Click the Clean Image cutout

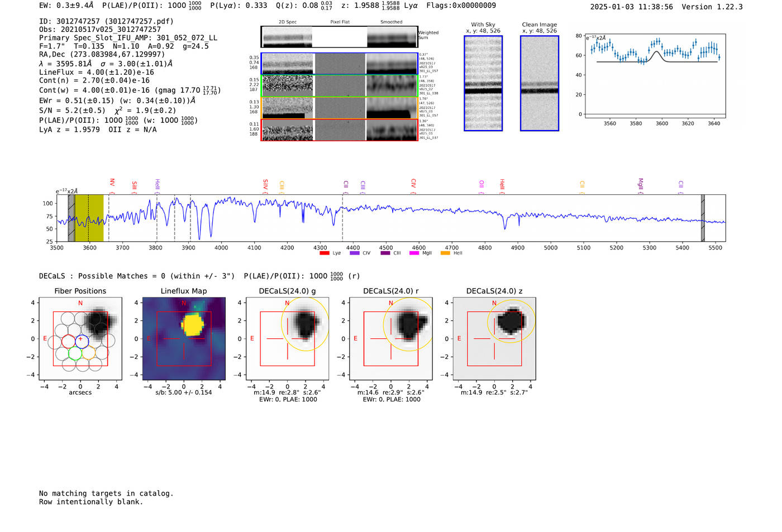[x=540, y=83]
